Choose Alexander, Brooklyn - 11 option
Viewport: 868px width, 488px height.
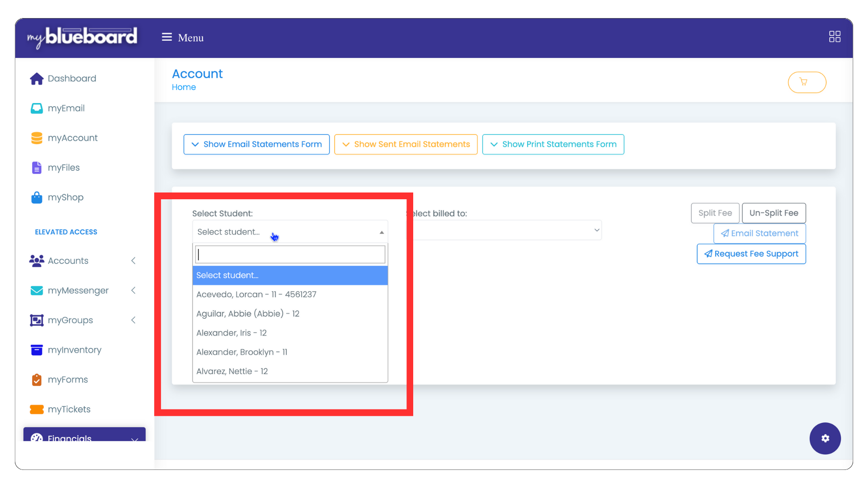(242, 352)
